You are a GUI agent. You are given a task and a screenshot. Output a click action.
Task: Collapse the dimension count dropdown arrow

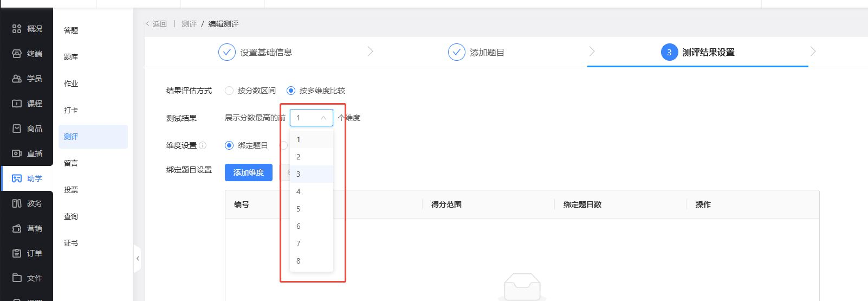(323, 118)
